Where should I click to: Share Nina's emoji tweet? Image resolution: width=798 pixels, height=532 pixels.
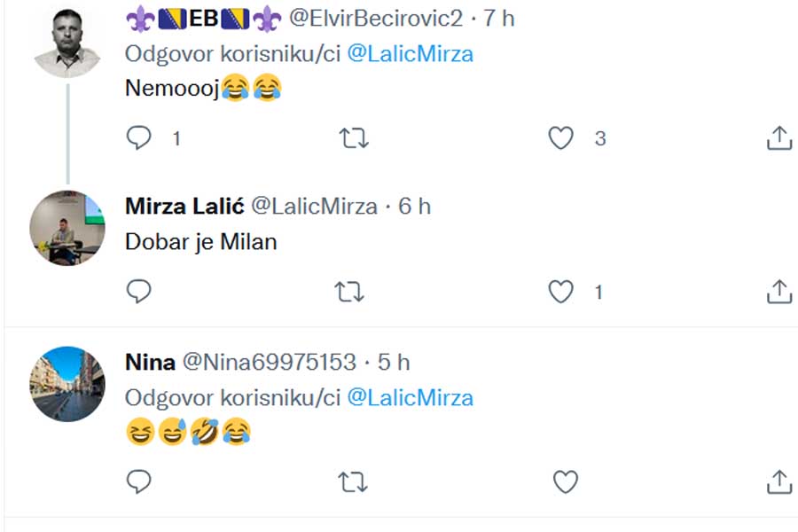778,481
